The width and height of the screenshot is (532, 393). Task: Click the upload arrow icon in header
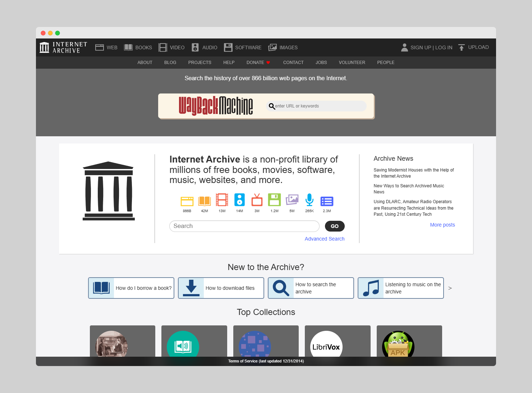pyautogui.click(x=462, y=47)
